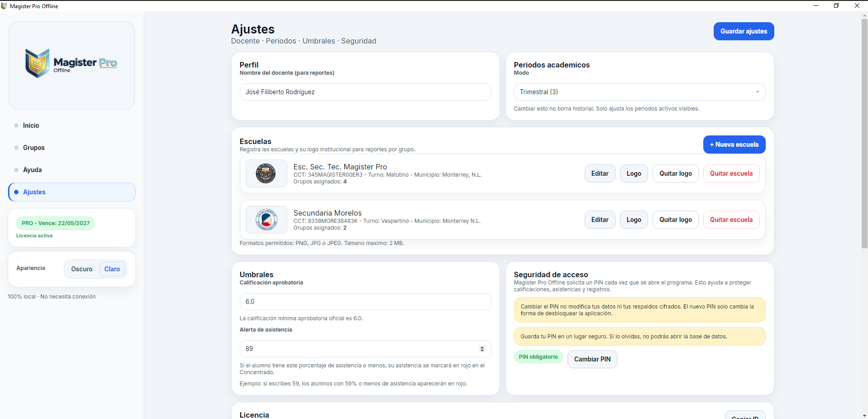This screenshot has width=868, height=419.
Task: Click the Guardar ajustes button
Action: point(744,31)
